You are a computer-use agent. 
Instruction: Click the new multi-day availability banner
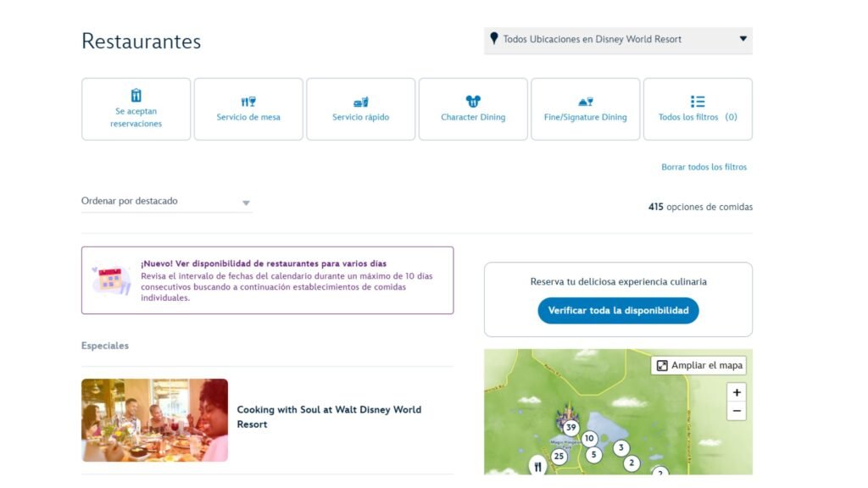267,280
